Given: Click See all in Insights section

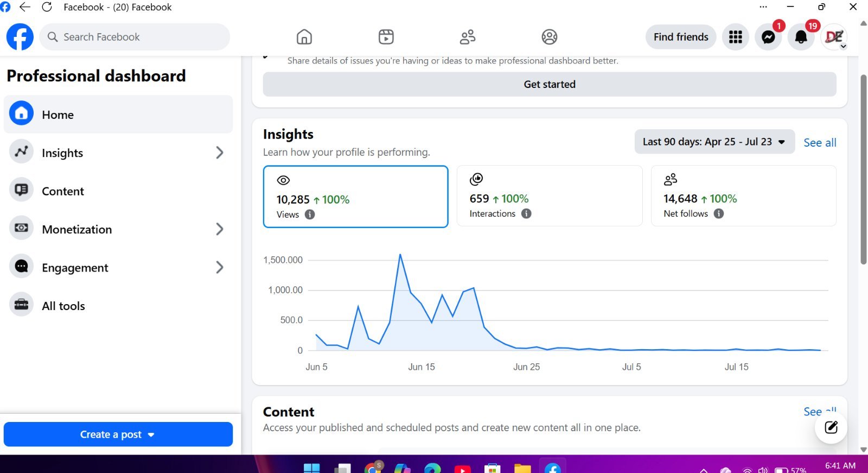Looking at the screenshot, I should [820, 142].
